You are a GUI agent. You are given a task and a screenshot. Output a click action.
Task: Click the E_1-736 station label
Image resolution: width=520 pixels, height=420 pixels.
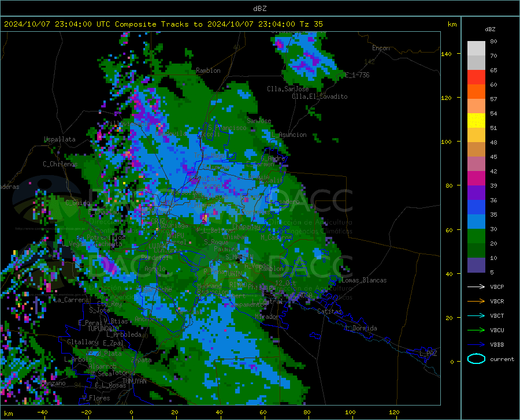357,75
